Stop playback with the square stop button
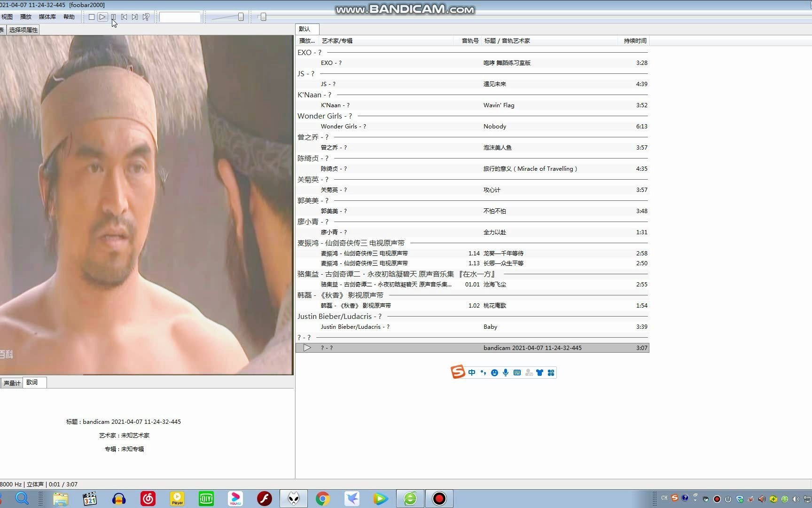The image size is (812, 508). 92,17
